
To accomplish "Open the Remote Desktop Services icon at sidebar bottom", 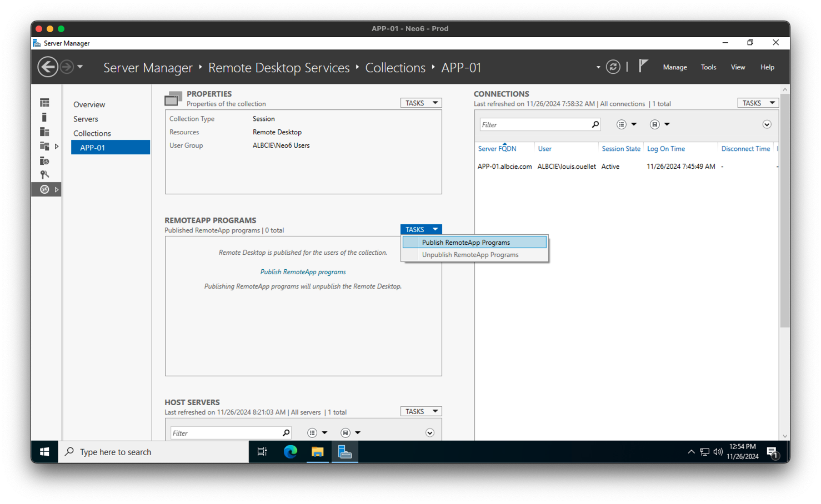I will 44,189.
